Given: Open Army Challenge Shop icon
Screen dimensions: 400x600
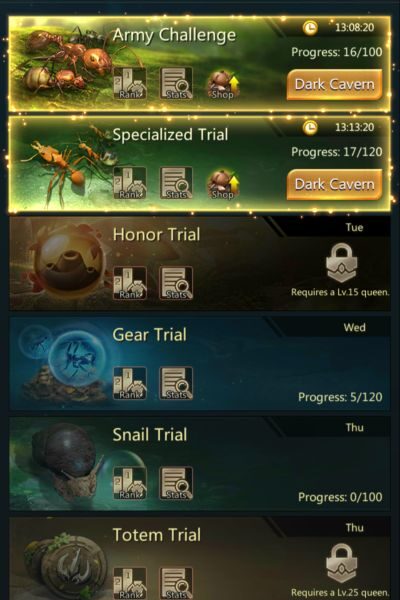Looking at the screenshot, I should pos(223,84).
